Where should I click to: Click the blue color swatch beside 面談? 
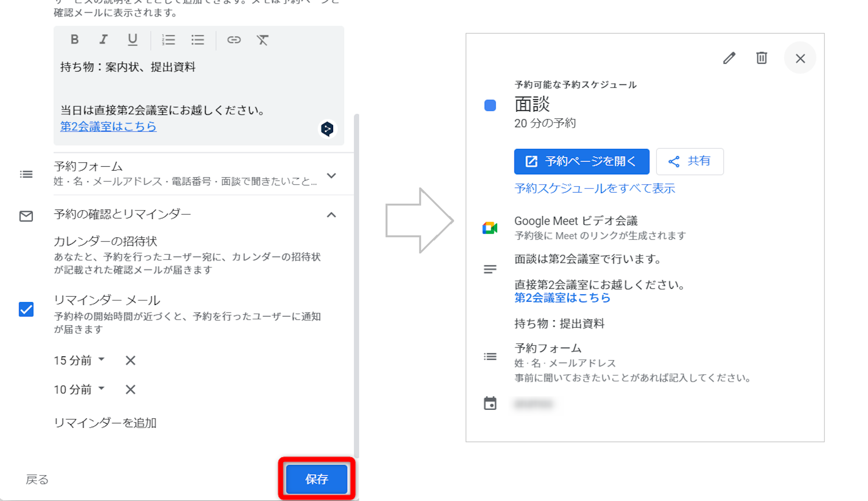(490, 105)
